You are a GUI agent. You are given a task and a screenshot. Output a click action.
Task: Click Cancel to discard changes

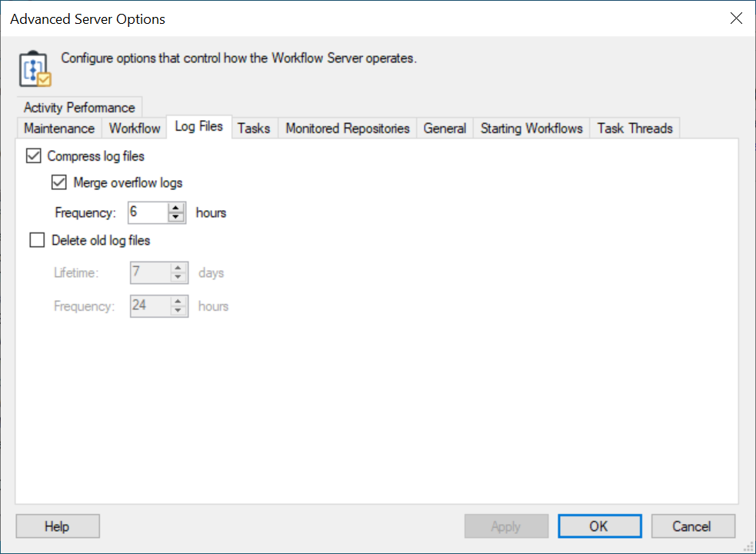click(x=692, y=526)
